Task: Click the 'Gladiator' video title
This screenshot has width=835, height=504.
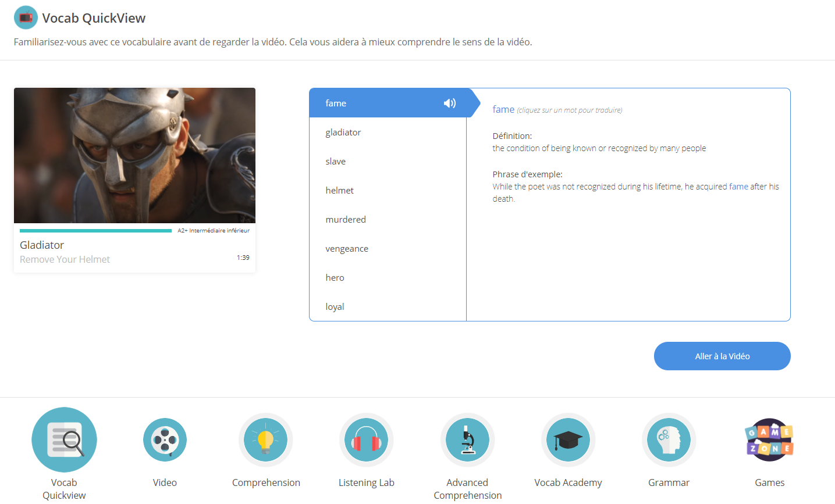Action: pyautogui.click(x=42, y=245)
